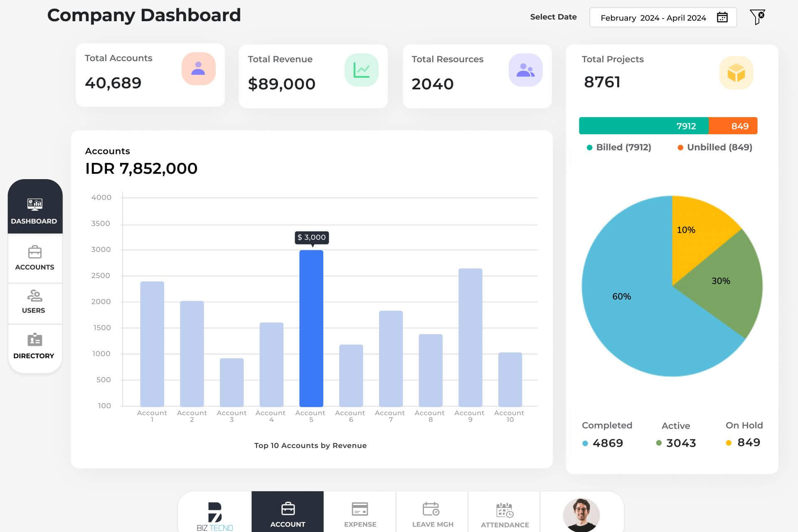Click the orange Unbilled 849 bar segment

[x=733, y=126]
